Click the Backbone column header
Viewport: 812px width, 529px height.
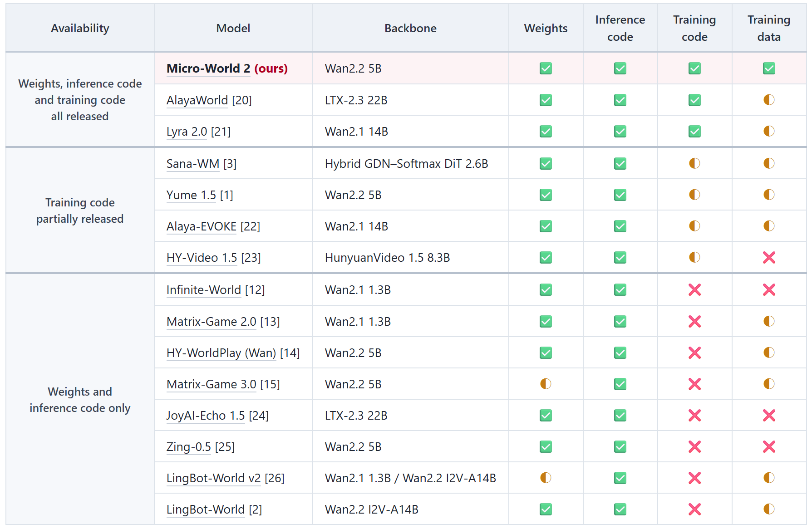coord(410,28)
